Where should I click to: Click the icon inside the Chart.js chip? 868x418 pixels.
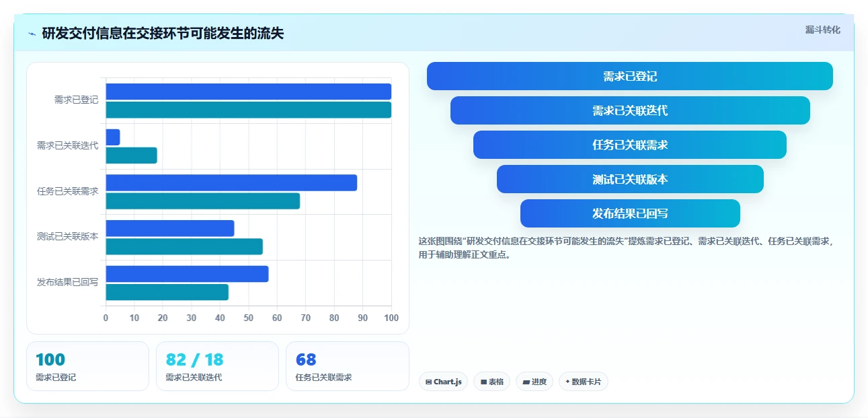pyautogui.click(x=428, y=382)
